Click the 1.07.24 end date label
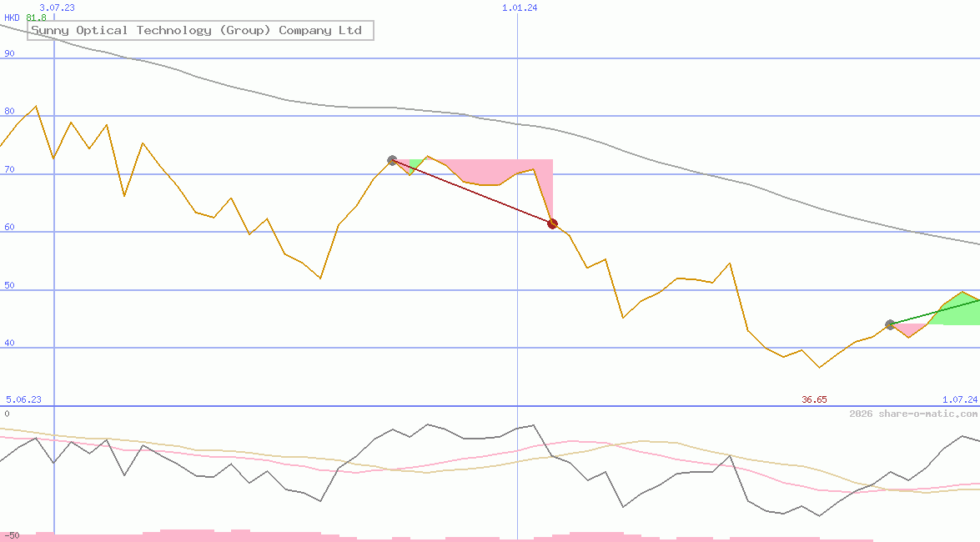Viewport: 980px width, 542px height. point(959,399)
